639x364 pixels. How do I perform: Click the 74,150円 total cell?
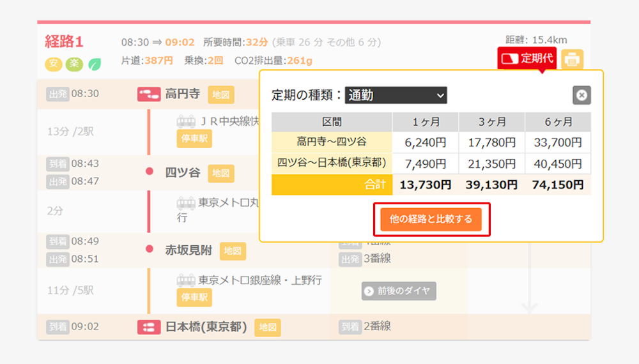click(x=558, y=185)
